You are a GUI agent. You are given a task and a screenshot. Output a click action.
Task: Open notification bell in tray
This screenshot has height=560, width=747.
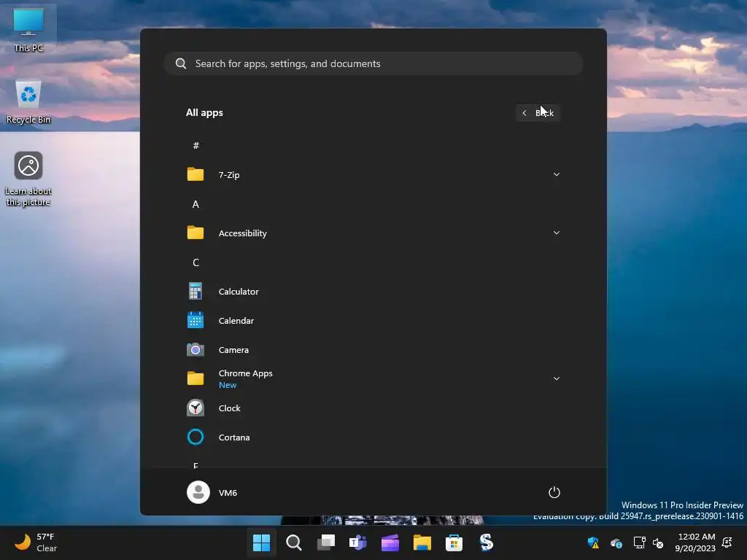point(727,542)
